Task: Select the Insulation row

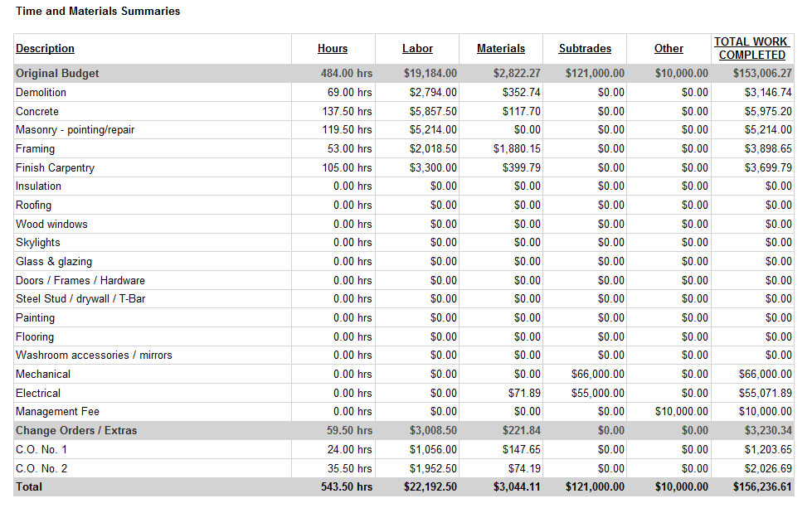Action: pos(38,186)
